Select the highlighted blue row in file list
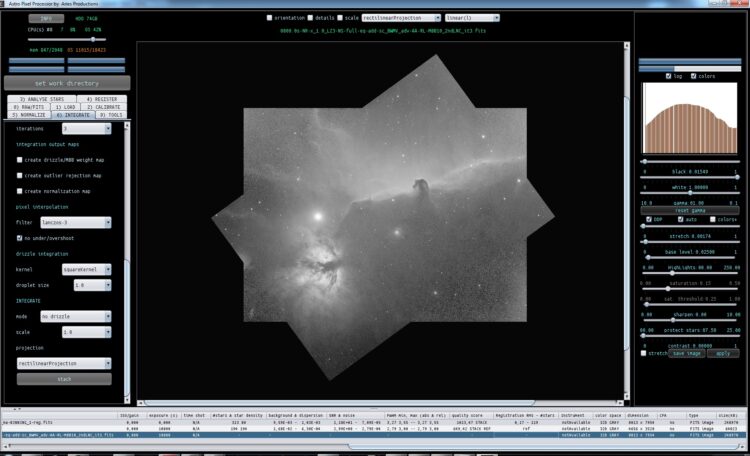Viewport: 750px width, 456px height. click(373, 435)
